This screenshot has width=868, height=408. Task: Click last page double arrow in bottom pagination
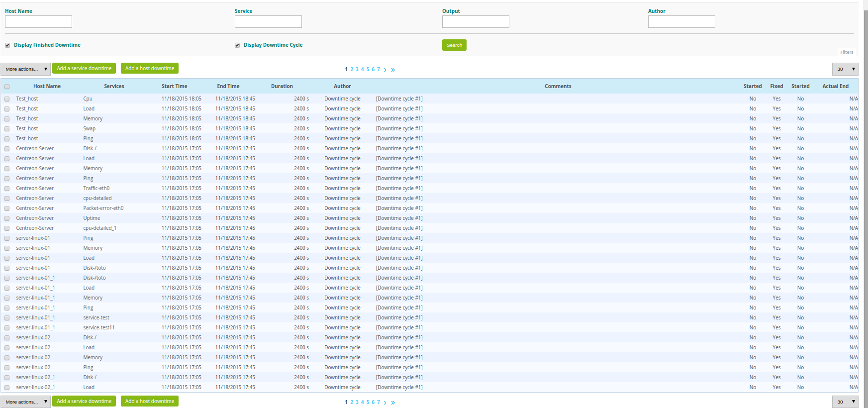(393, 403)
